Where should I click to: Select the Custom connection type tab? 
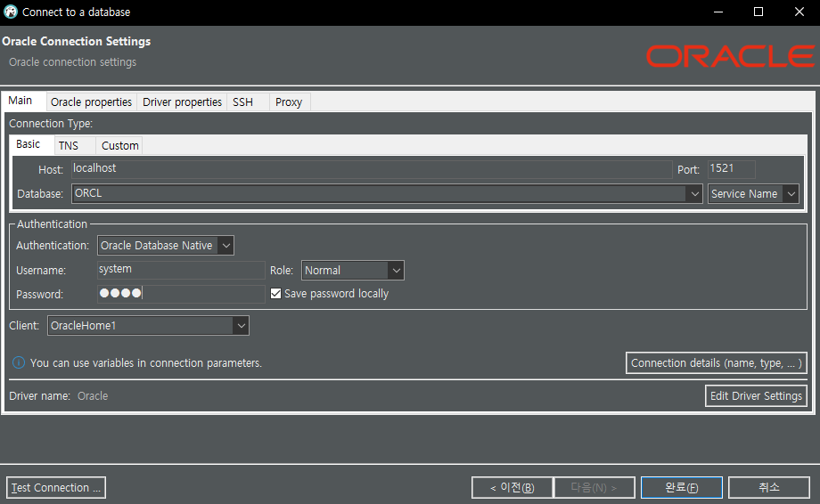pos(119,146)
